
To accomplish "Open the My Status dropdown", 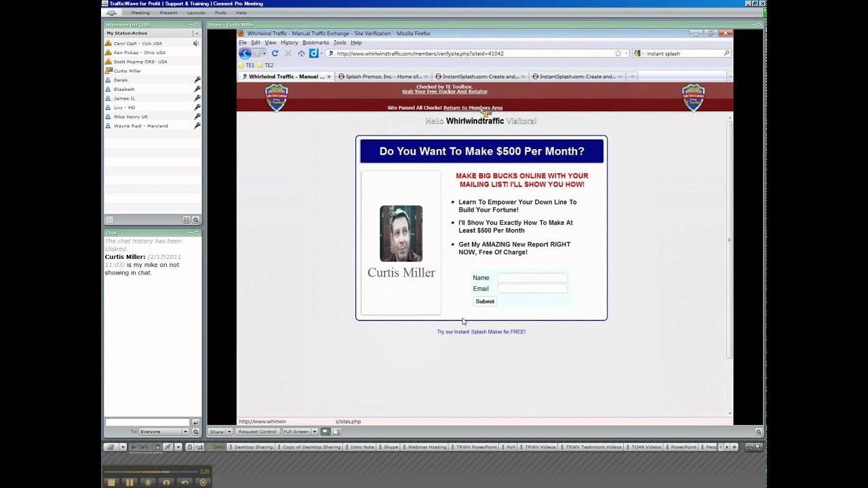I will pos(197,33).
